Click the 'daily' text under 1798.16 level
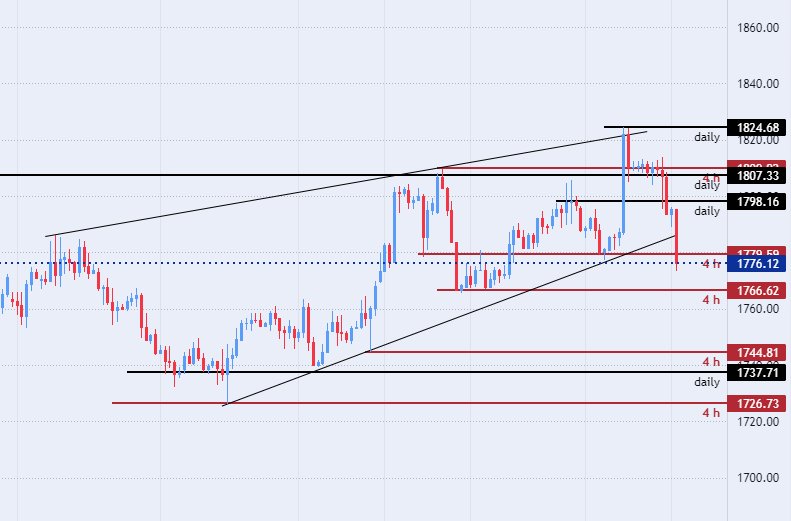The height and width of the screenshot is (521, 791). [x=707, y=211]
